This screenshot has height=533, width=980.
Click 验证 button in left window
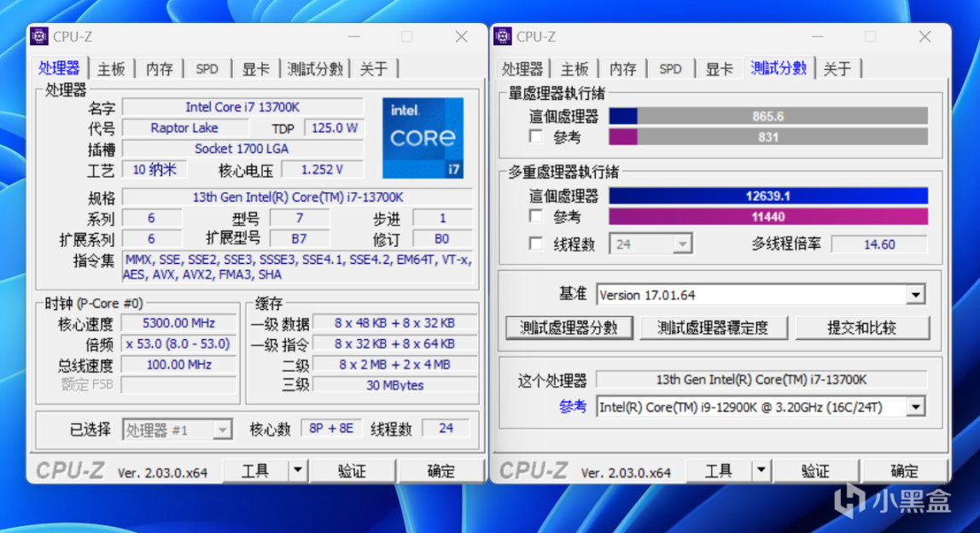coord(352,471)
